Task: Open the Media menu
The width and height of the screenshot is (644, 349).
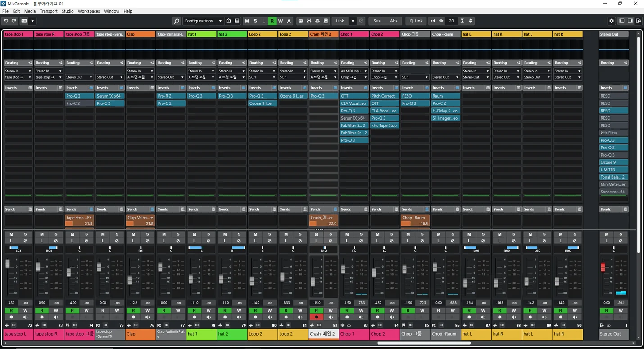Action: click(30, 11)
